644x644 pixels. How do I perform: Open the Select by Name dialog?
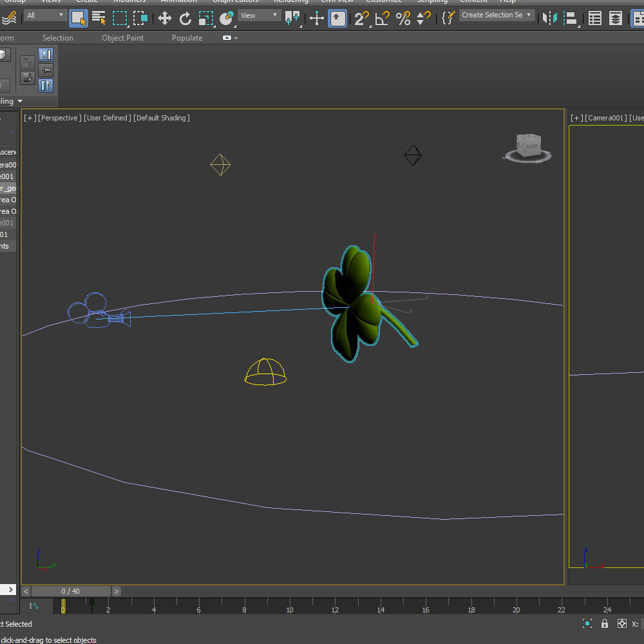tap(99, 18)
